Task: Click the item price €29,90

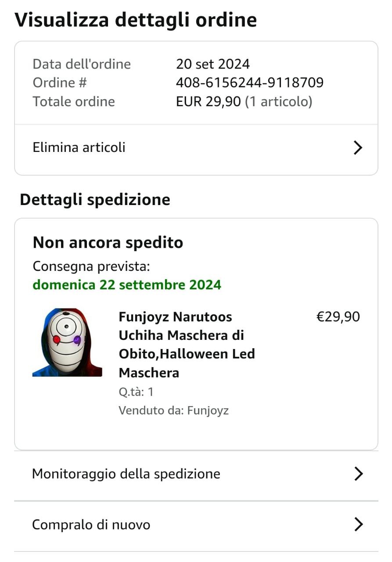Action: 338,317
